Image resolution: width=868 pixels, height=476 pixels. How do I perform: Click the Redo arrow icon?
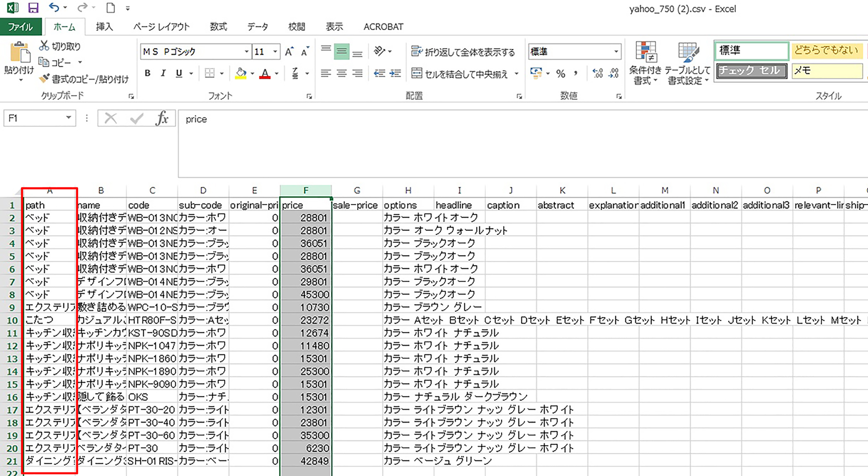click(x=83, y=7)
